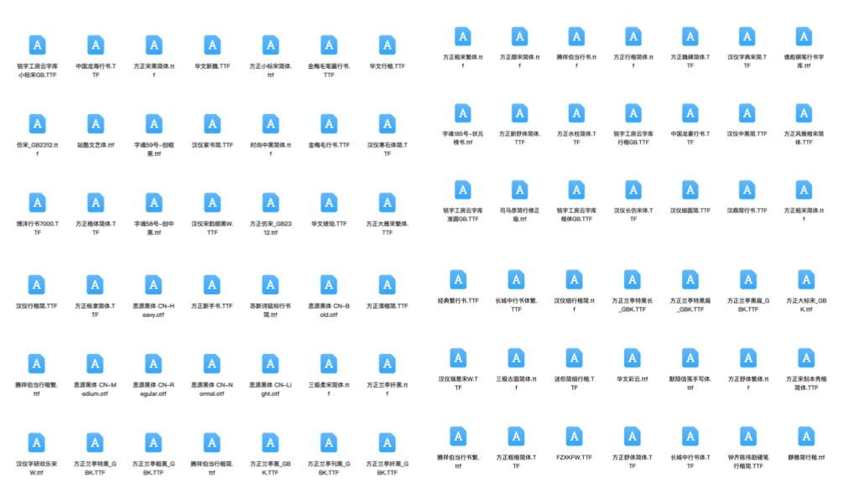859x504 pixels.
Task: Select the 华文琥珀.TTF font file
Action: [327, 203]
